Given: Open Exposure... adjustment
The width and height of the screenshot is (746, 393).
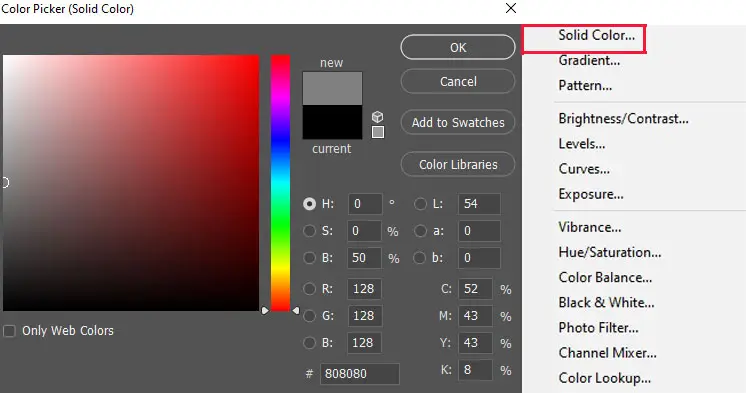Looking at the screenshot, I should coord(591,194).
